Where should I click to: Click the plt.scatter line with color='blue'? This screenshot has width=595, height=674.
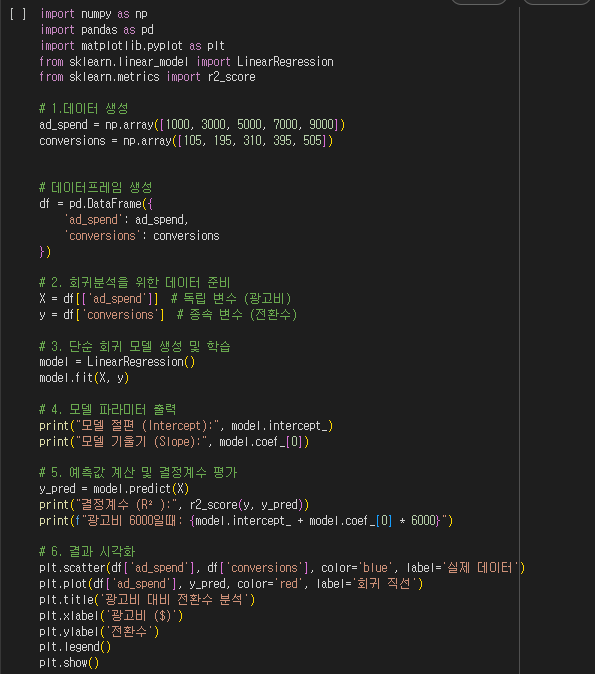click(x=282, y=568)
